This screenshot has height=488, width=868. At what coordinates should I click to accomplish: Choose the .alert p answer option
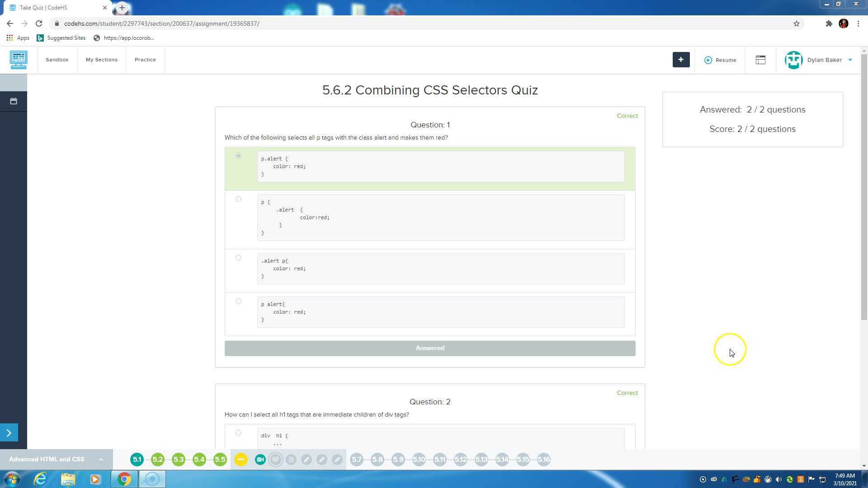pyautogui.click(x=238, y=258)
